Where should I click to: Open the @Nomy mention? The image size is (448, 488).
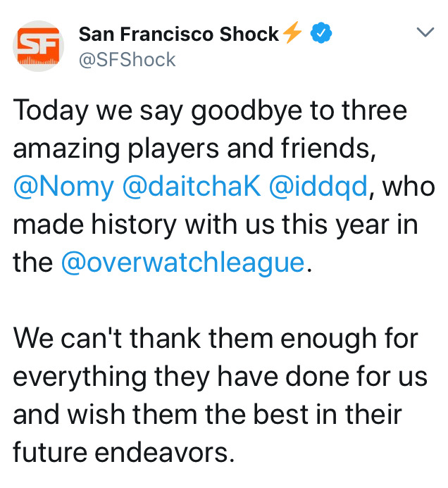pyautogui.click(x=63, y=187)
